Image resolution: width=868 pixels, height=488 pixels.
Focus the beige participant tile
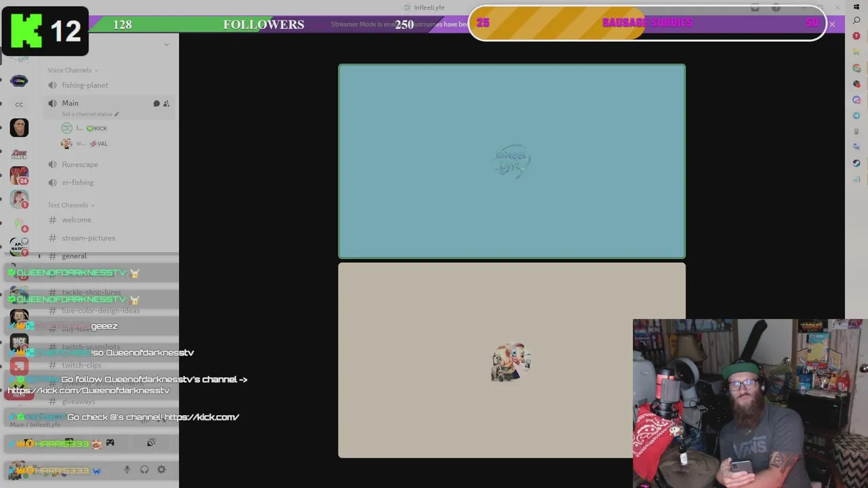512,361
